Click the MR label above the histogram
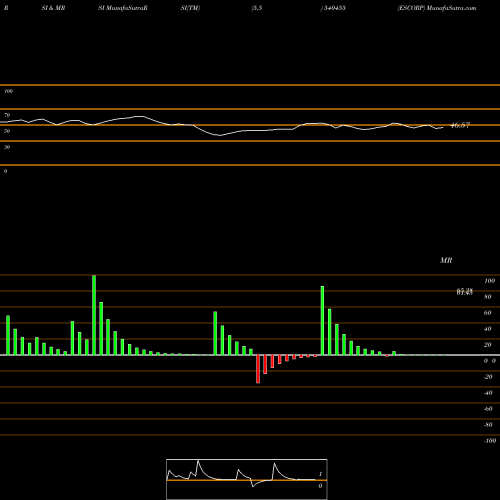 coord(446,260)
